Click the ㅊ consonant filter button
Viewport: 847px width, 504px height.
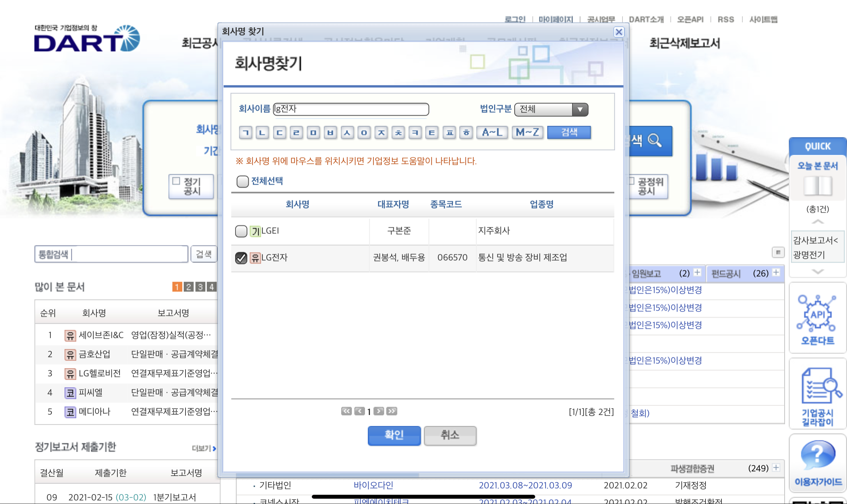tap(398, 133)
